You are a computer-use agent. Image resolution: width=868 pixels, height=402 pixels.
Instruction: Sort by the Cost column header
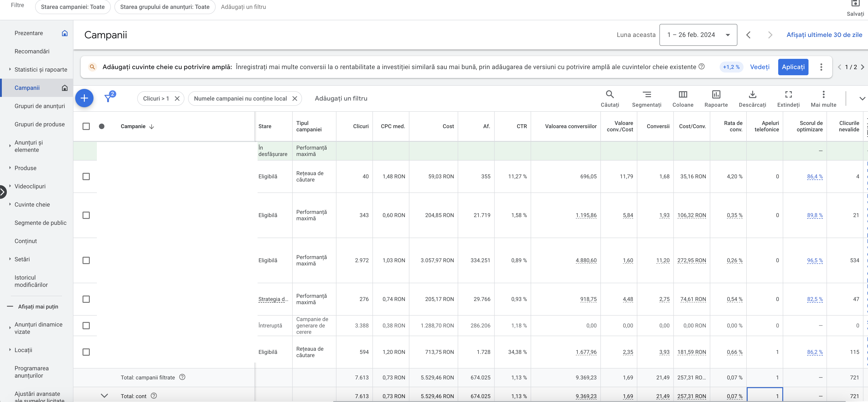(448, 126)
